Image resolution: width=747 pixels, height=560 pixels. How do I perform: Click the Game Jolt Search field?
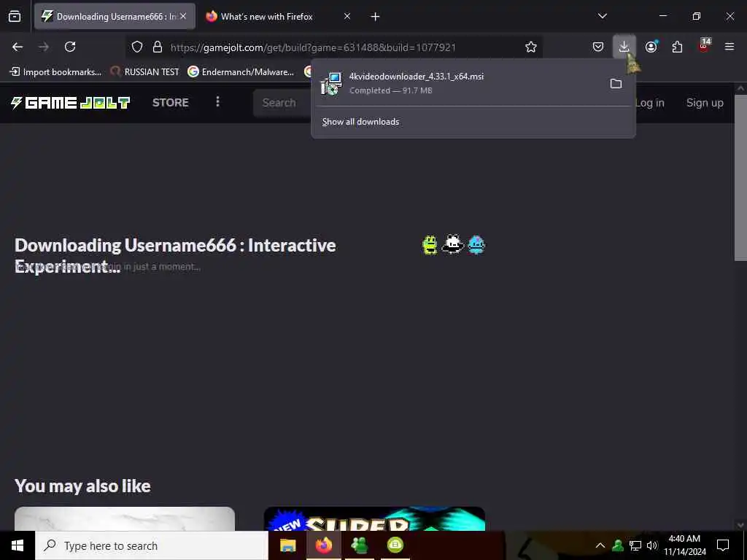282,103
